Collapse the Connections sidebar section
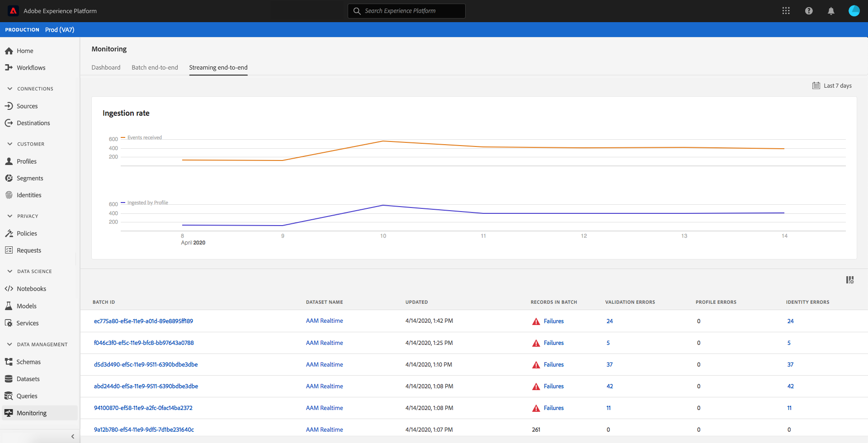Viewport: 868px width, 443px height. (10, 89)
